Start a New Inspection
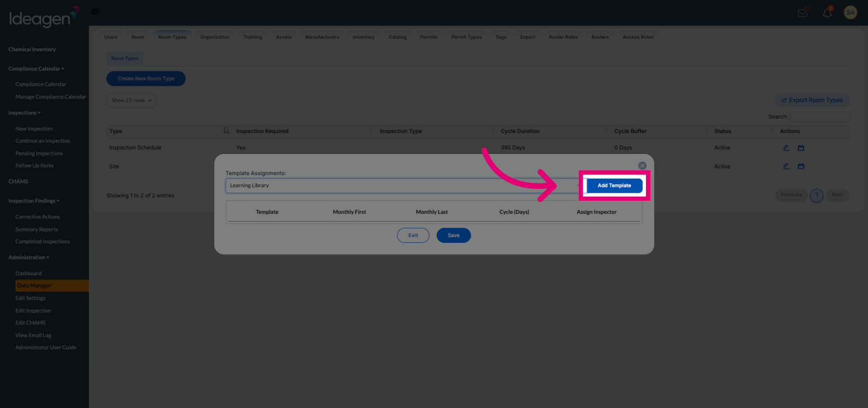868x408 pixels. click(34, 129)
